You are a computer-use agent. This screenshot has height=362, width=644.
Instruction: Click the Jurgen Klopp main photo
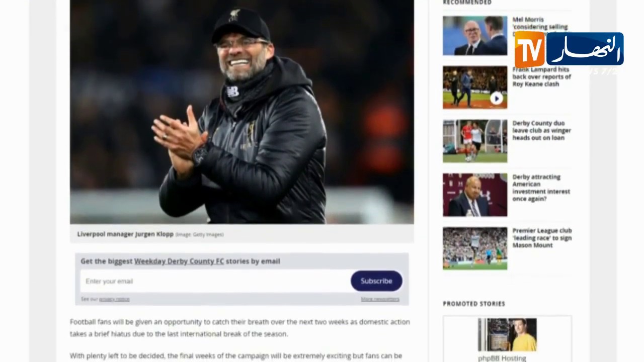pyautogui.click(x=242, y=112)
